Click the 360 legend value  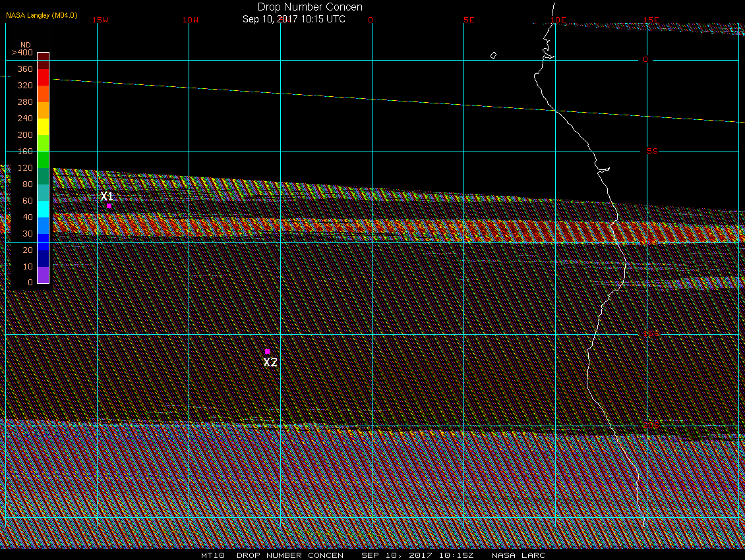click(x=24, y=69)
